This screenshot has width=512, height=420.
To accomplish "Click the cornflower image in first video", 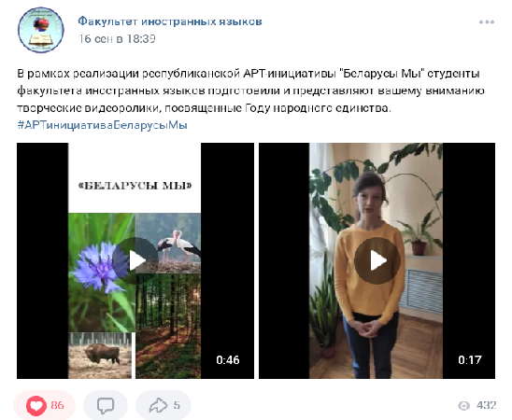I will [102, 273].
